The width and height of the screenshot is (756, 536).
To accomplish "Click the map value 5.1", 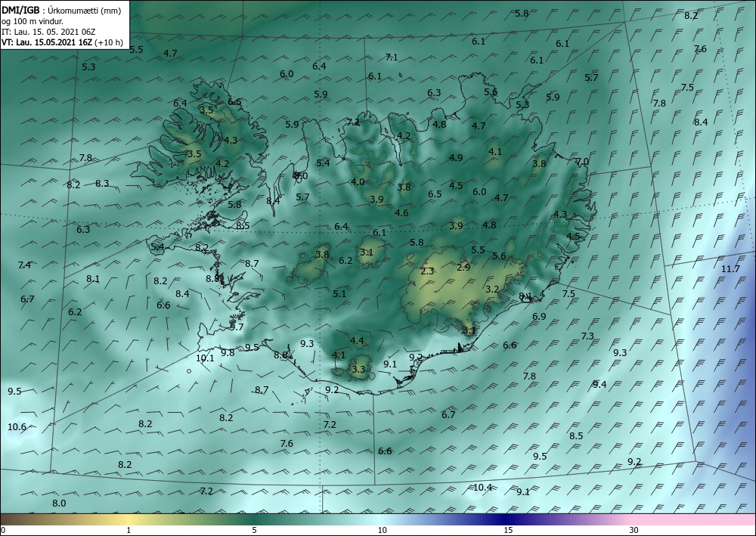I will point(339,293).
